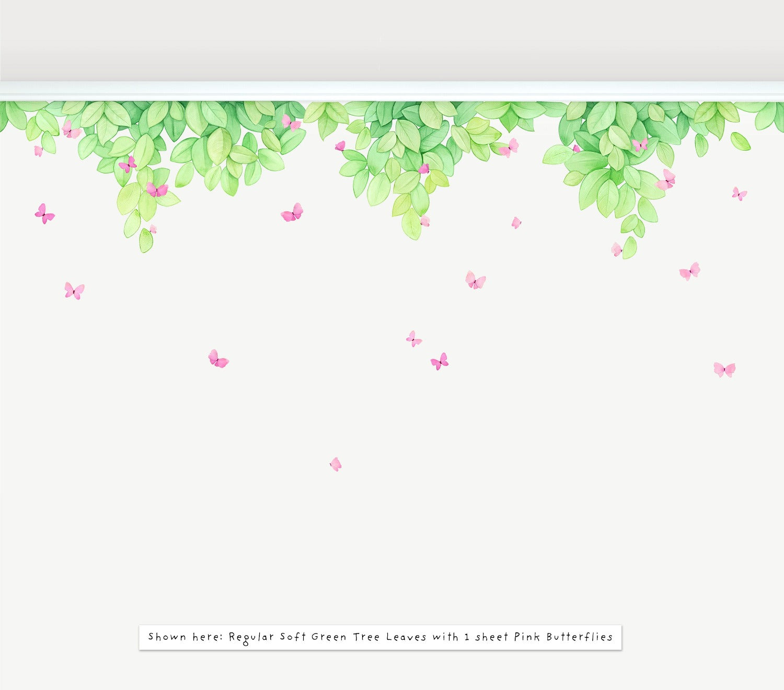The width and height of the screenshot is (784, 690).
Task: Click the small butterfly at upper right beside foliage
Action: pyautogui.click(x=739, y=193)
